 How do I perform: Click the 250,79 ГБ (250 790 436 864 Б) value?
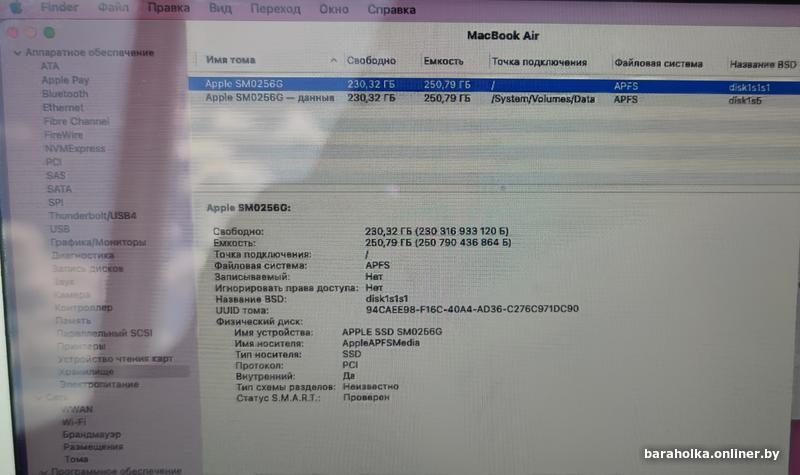click(x=438, y=242)
